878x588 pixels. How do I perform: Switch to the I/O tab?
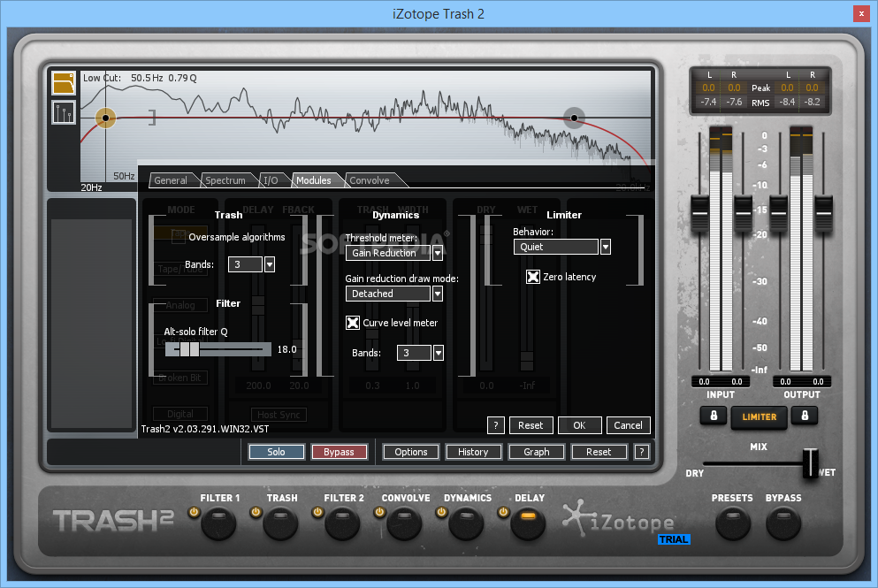tap(271, 180)
